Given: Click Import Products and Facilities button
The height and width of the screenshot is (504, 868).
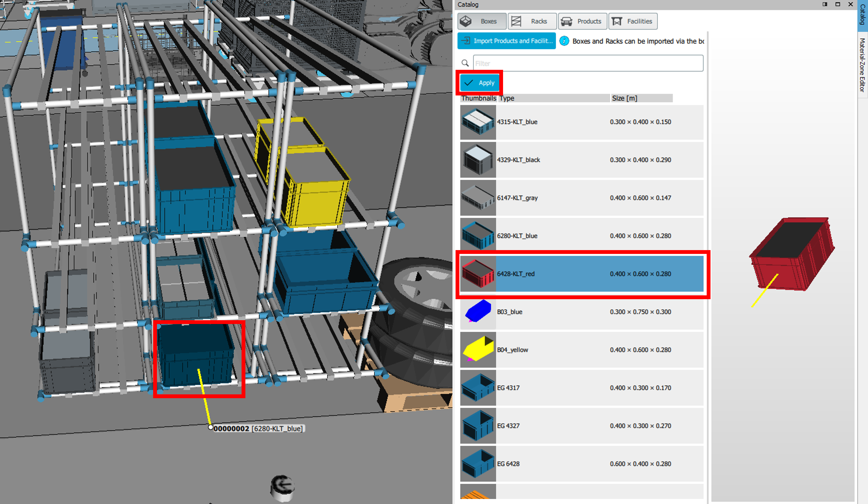Looking at the screenshot, I should point(507,41).
